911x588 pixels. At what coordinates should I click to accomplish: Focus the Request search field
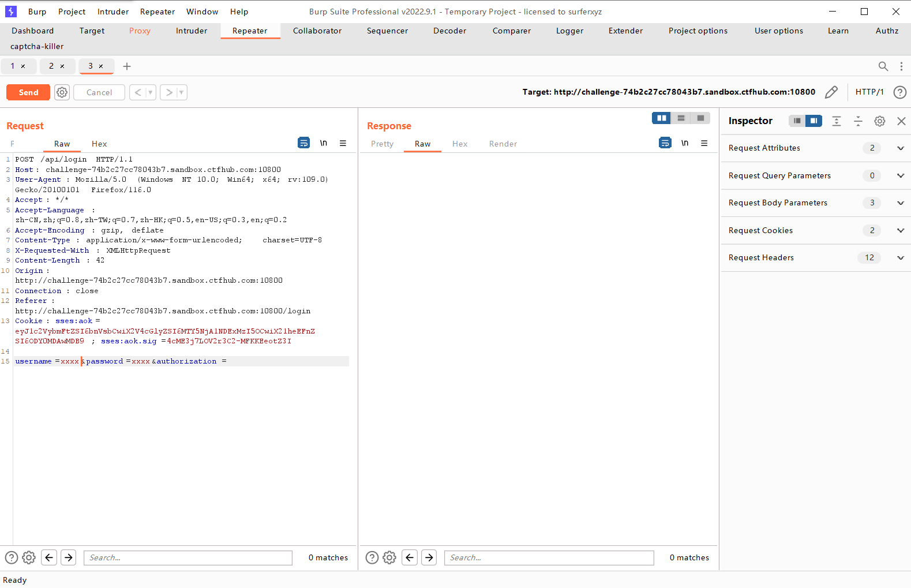pos(188,557)
